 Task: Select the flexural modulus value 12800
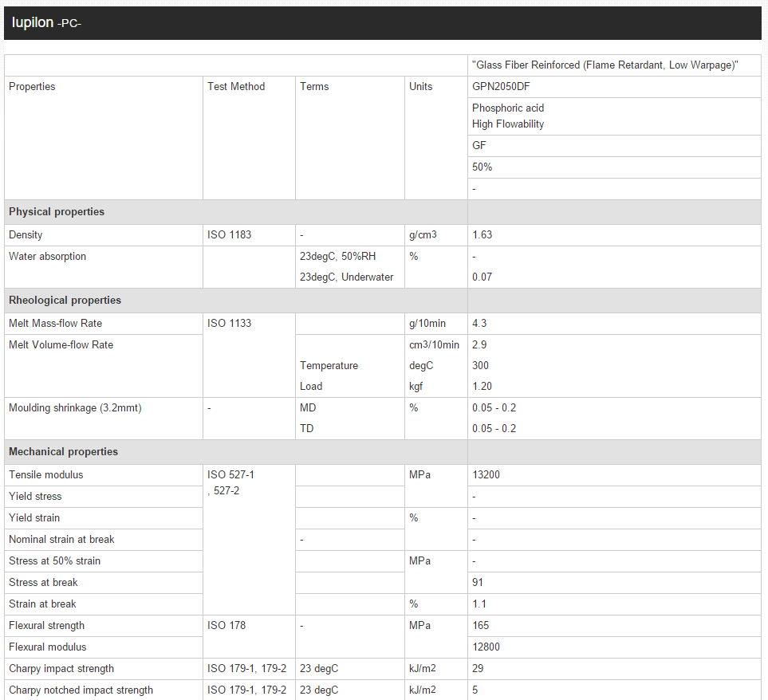(486, 647)
